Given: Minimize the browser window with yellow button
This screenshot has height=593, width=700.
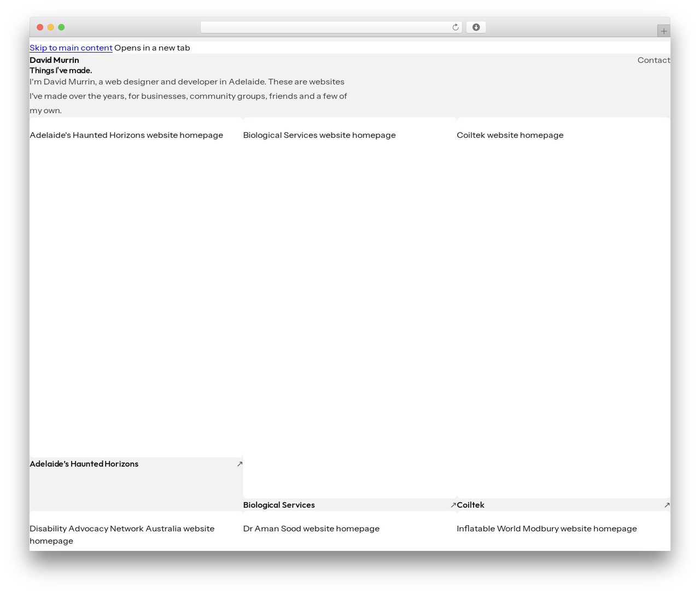Looking at the screenshot, I should coord(51,27).
